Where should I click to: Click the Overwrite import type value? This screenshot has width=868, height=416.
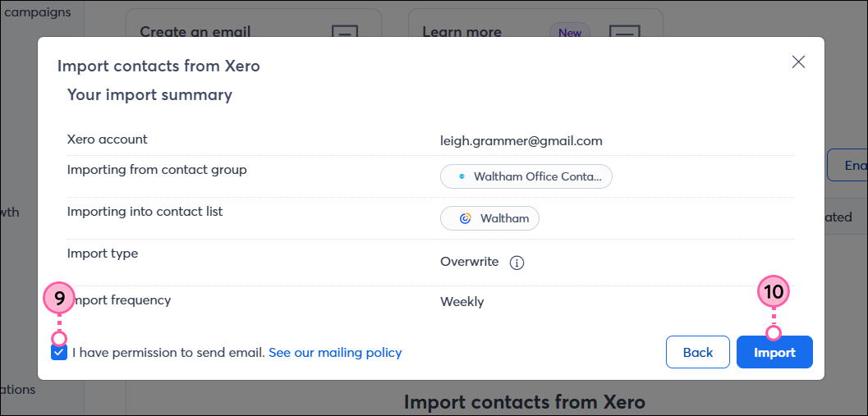(470, 262)
